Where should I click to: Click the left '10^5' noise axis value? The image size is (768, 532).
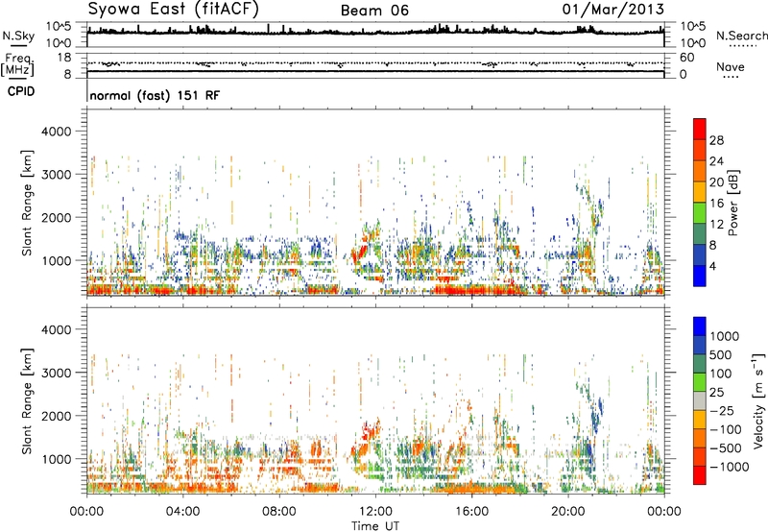[x=59, y=26]
